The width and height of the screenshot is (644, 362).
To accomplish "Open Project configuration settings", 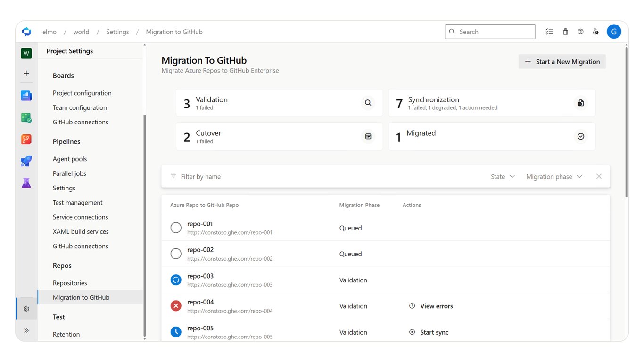I will [x=82, y=93].
